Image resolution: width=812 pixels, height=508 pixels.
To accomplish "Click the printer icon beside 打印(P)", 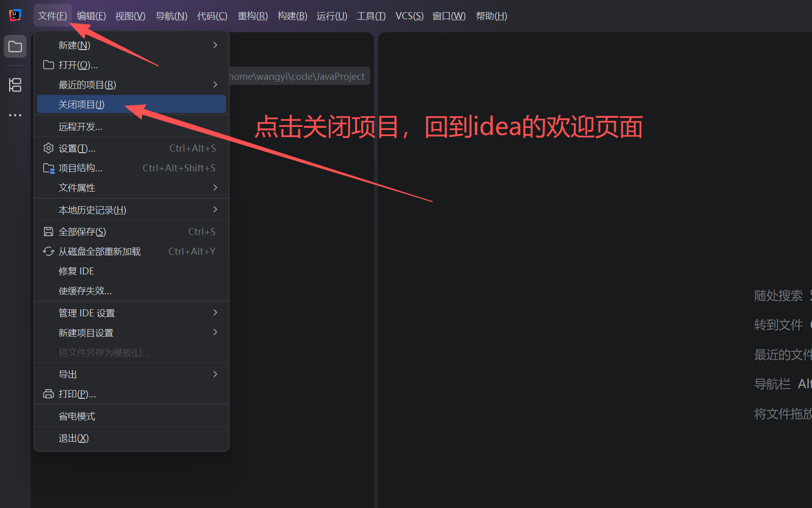I will point(48,393).
